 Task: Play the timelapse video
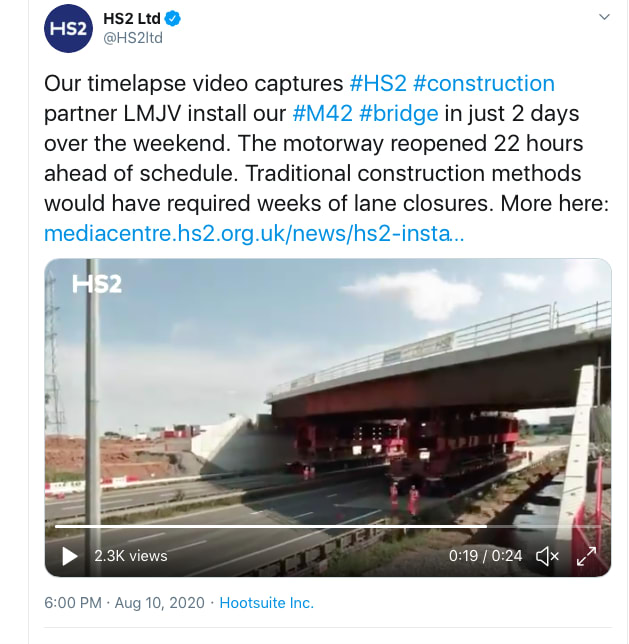(69, 556)
